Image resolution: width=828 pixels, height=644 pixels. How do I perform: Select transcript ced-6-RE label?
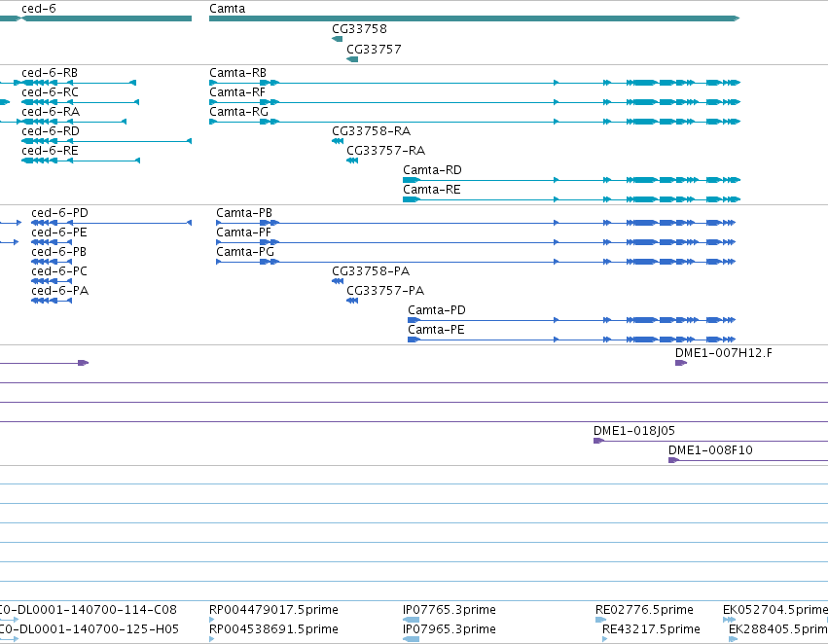point(50,151)
